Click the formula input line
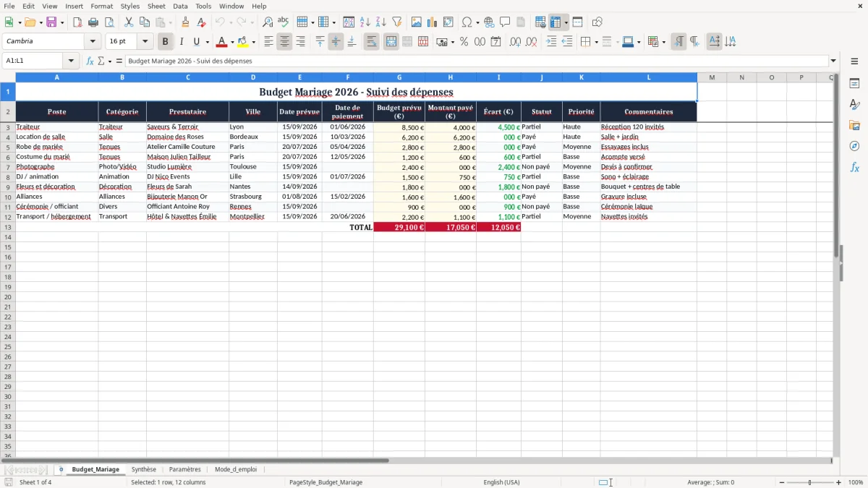 (477, 61)
